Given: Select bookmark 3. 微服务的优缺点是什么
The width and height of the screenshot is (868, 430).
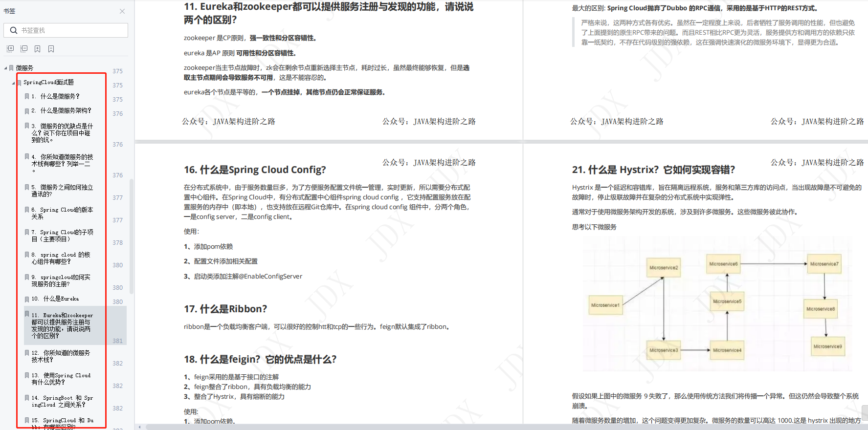Looking at the screenshot, I should pos(62,133).
